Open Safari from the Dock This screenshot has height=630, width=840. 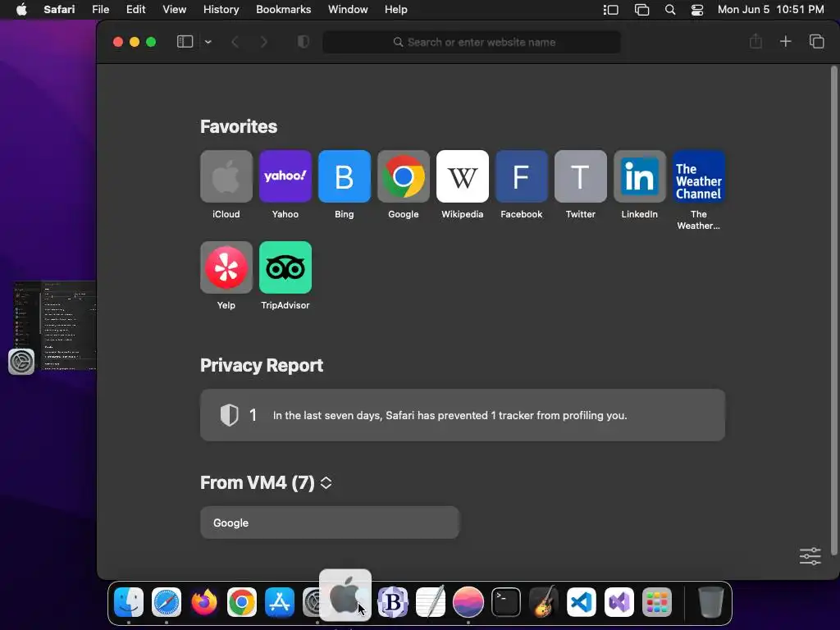(167, 602)
